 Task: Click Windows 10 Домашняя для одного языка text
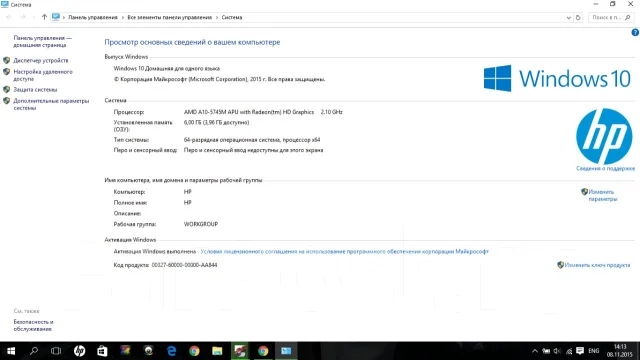pos(167,69)
